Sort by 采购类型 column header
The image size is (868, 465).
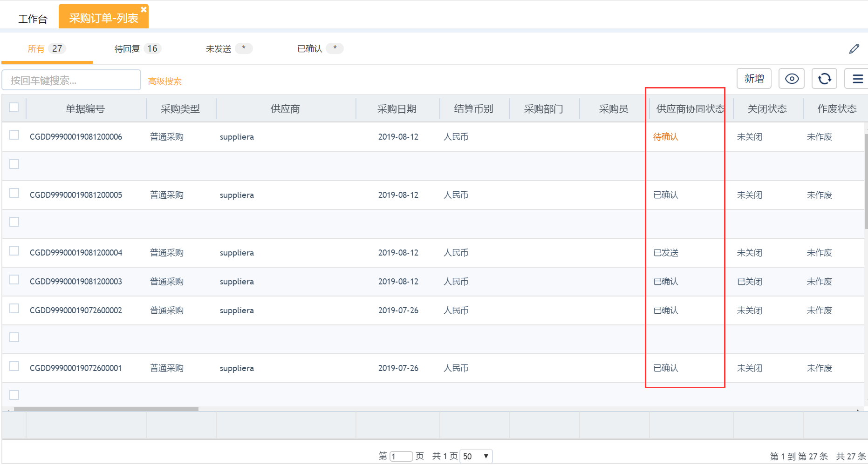pyautogui.click(x=180, y=109)
